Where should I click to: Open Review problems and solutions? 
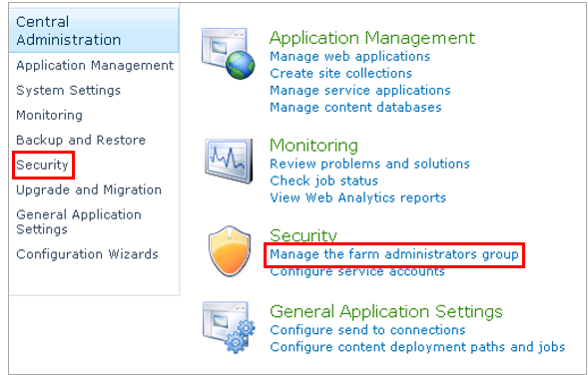coord(369,164)
